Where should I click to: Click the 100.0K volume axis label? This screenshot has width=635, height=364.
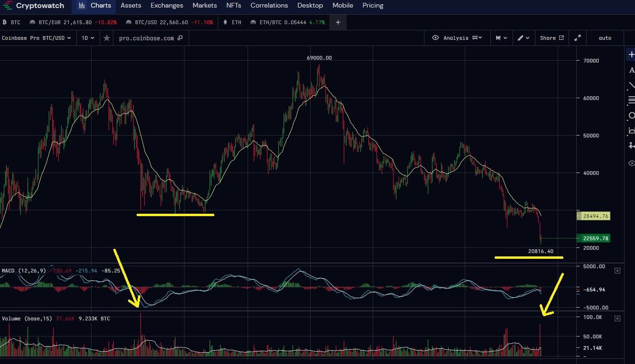point(592,317)
